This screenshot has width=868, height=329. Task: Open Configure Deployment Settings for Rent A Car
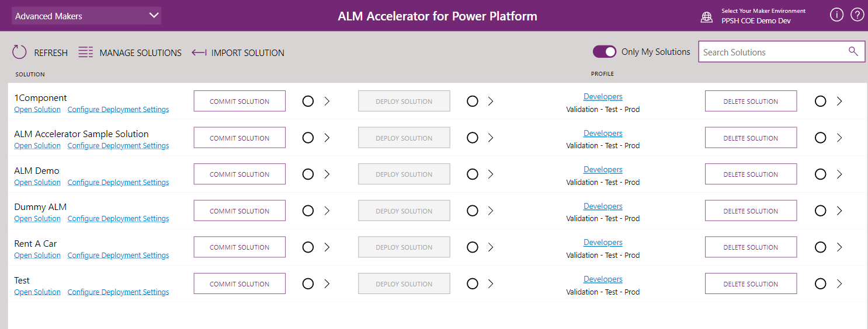(118, 256)
